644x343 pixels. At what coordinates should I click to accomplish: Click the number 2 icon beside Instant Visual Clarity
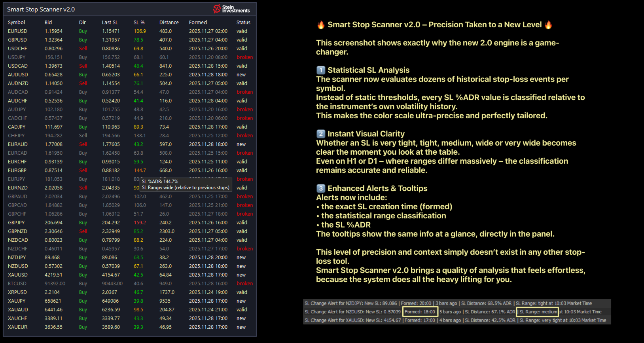tap(321, 134)
